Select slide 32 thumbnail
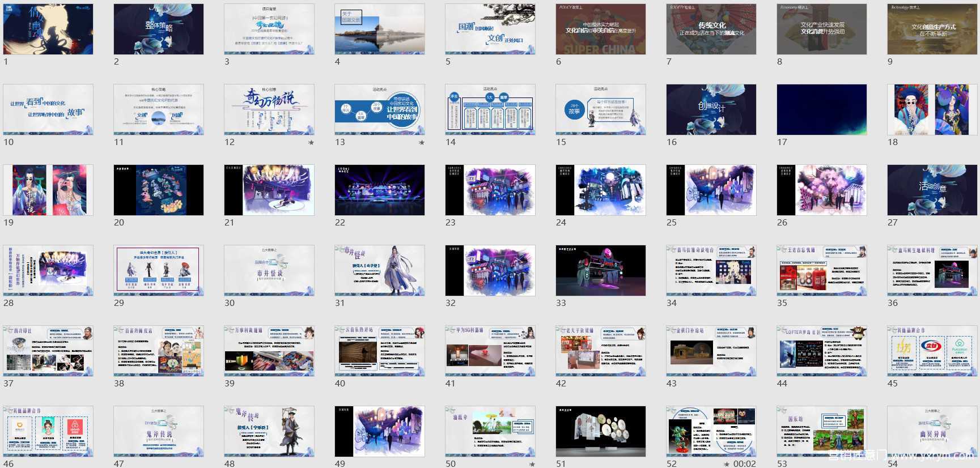This screenshot has width=980, height=468. (490, 270)
